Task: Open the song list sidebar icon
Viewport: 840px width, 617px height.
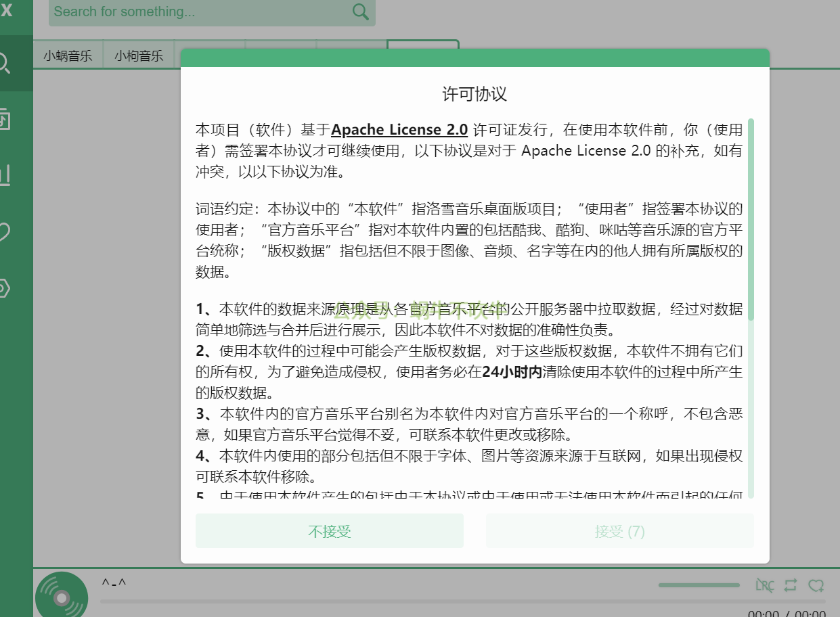Action: click(x=5, y=119)
